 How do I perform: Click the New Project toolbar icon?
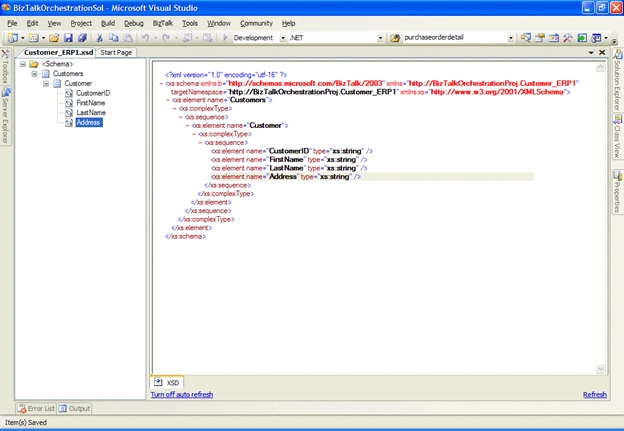13,38
